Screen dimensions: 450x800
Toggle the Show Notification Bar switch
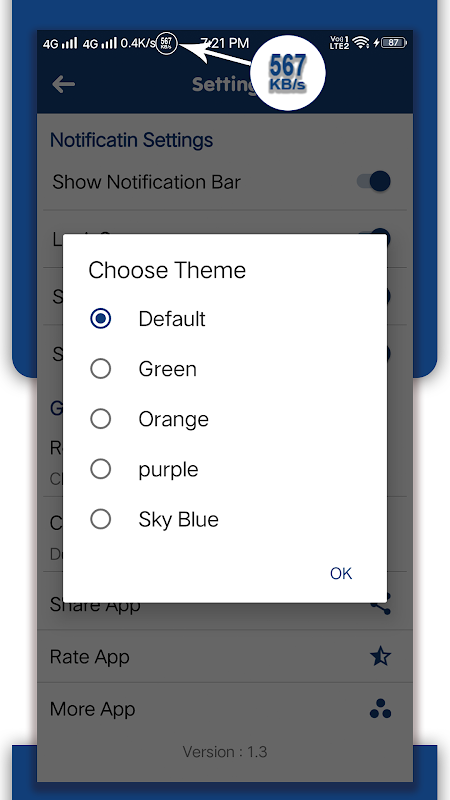tap(374, 181)
